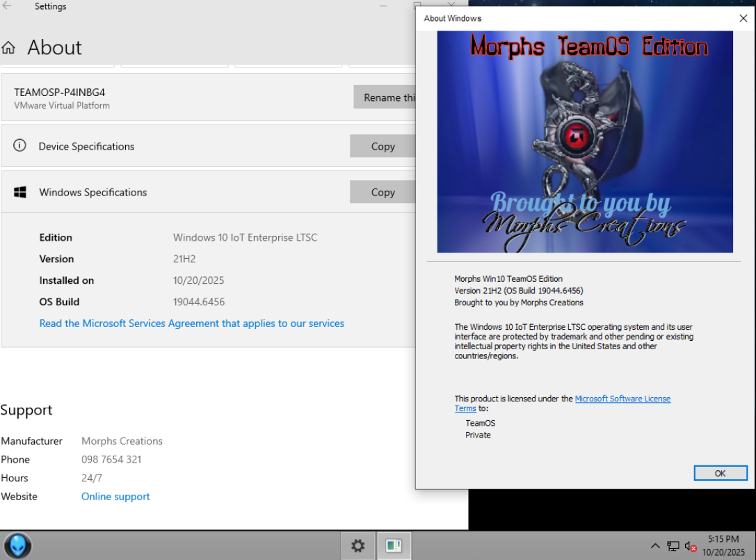Copy the Windows Specifications
This screenshot has height=560, width=756.
(383, 192)
